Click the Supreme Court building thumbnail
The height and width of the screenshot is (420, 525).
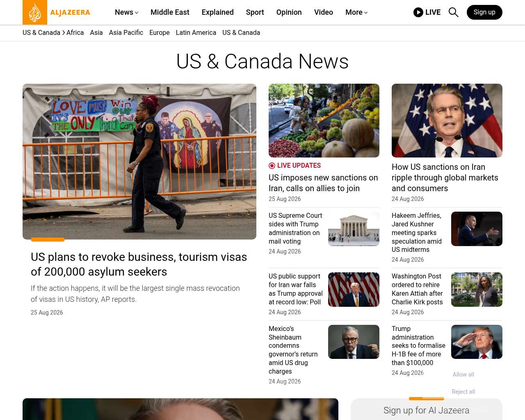pyautogui.click(x=354, y=229)
